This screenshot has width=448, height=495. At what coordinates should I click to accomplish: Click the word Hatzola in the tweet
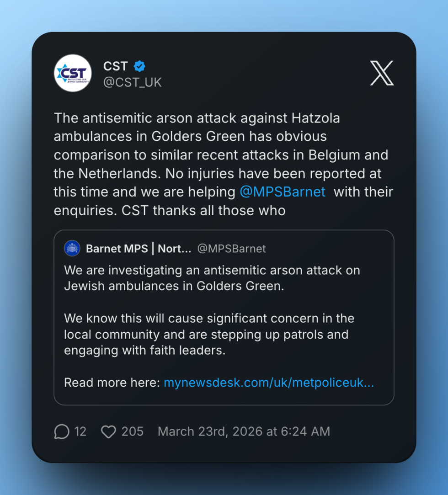pyautogui.click(x=315, y=118)
